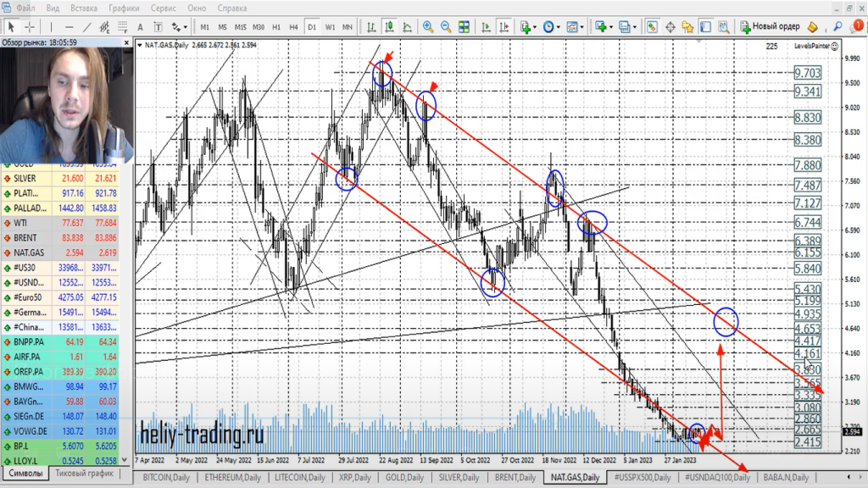The image size is (868, 488).
Task: Click the zoom out magnifier icon
Action: 447,27
